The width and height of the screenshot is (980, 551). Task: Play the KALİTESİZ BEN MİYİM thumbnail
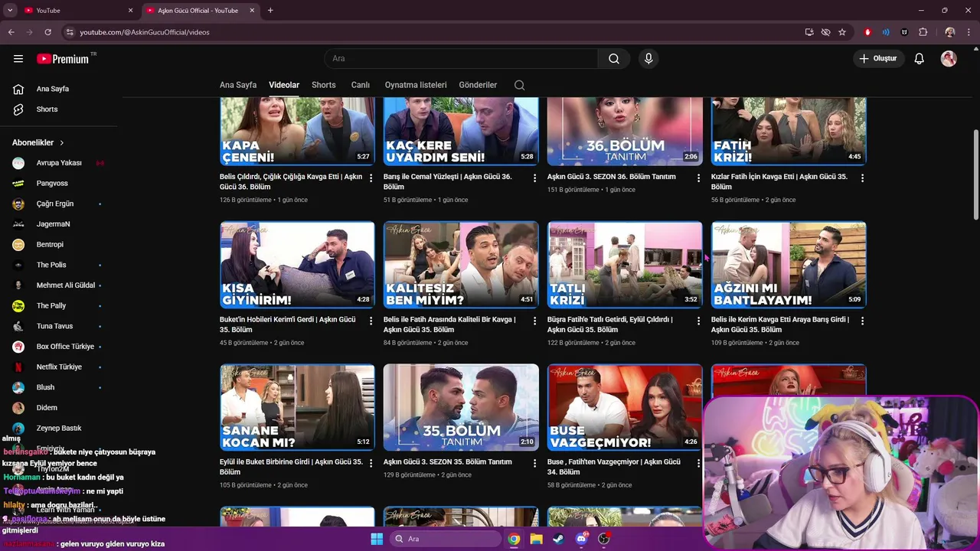461,265
